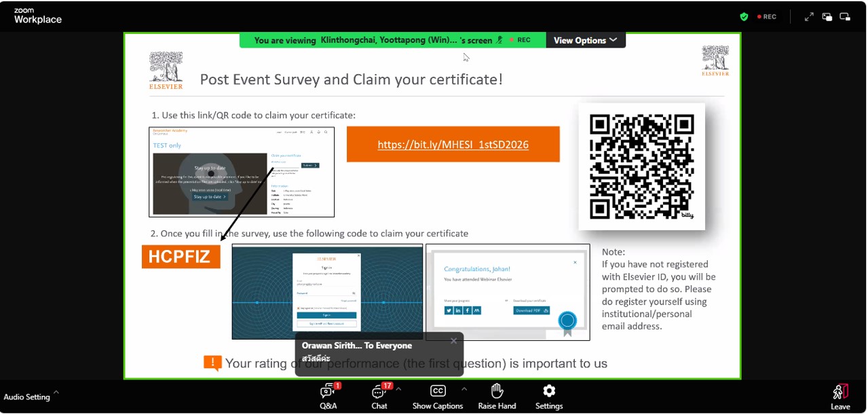
Task: Open the Q&A panel
Action: [328, 396]
